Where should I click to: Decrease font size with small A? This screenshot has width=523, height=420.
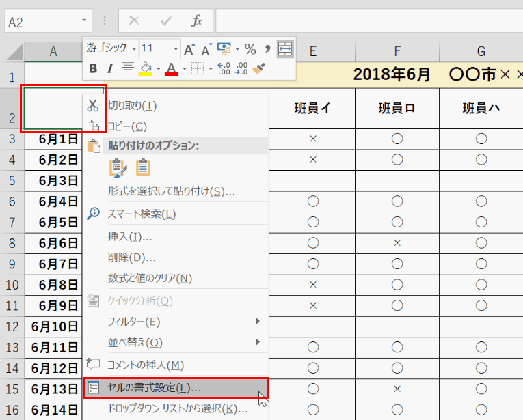(206, 49)
